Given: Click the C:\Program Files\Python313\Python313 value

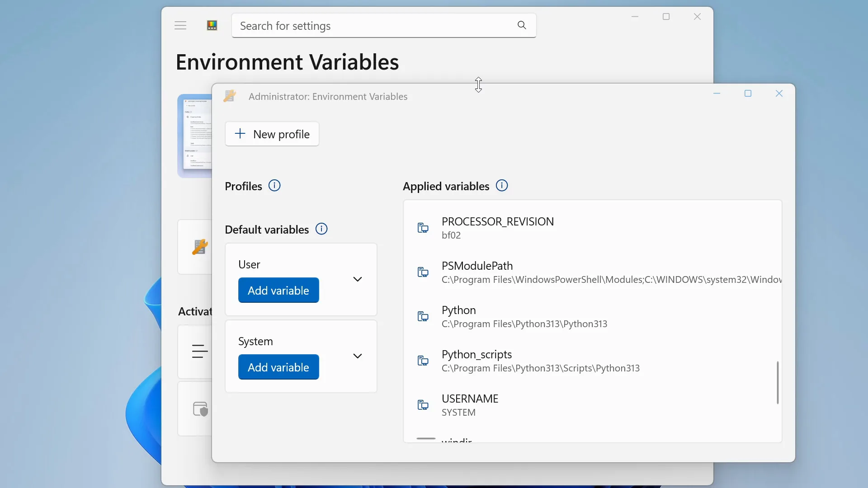Looking at the screenshot, I should point(524,324).
